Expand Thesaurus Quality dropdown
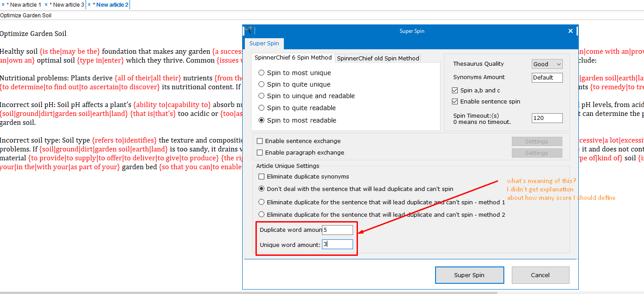644x294 pixels. (547, 64)
